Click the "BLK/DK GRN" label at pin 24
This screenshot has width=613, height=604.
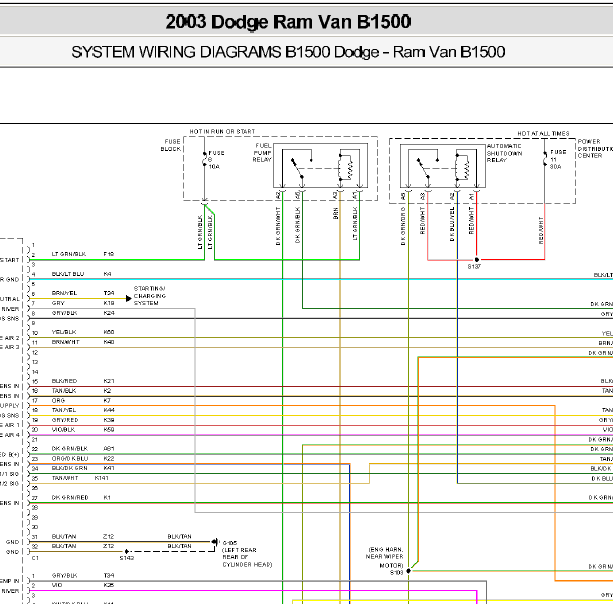point(70,468)
